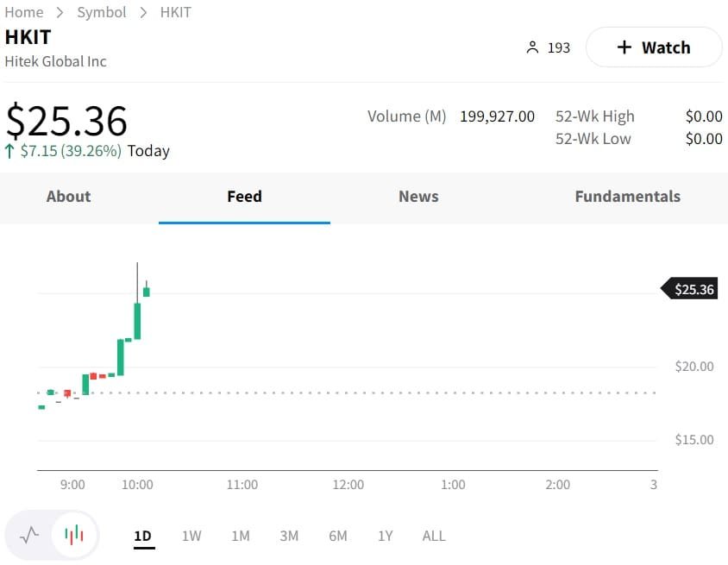Switch to candlestick chart view
728x565 pixels.
tap(74, 535)
